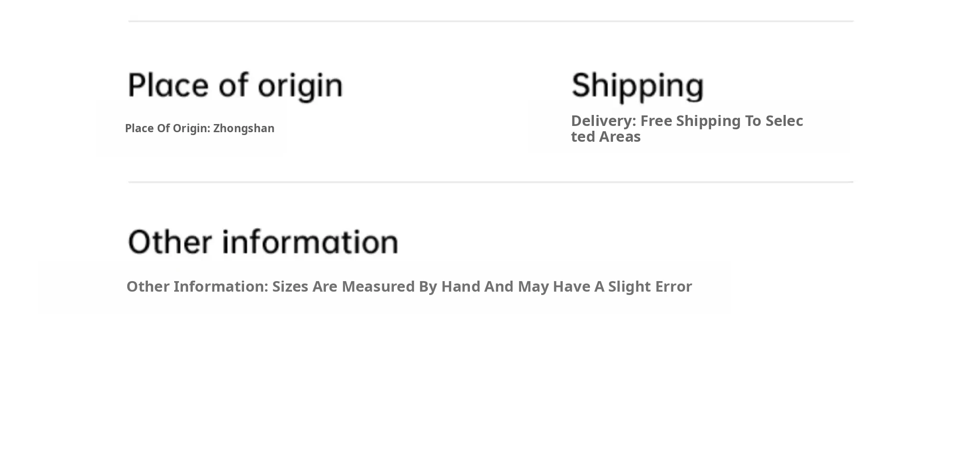Image resolution: width=980 pixels, height=465 pixels.
Task: Click the Shipping heading
Action: tap(637, 86)
